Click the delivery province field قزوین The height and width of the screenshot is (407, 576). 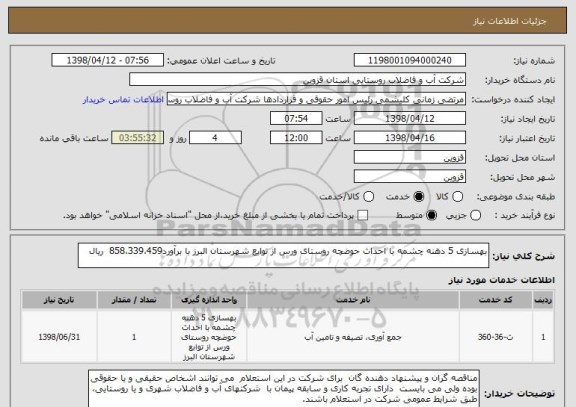point(410,157)
